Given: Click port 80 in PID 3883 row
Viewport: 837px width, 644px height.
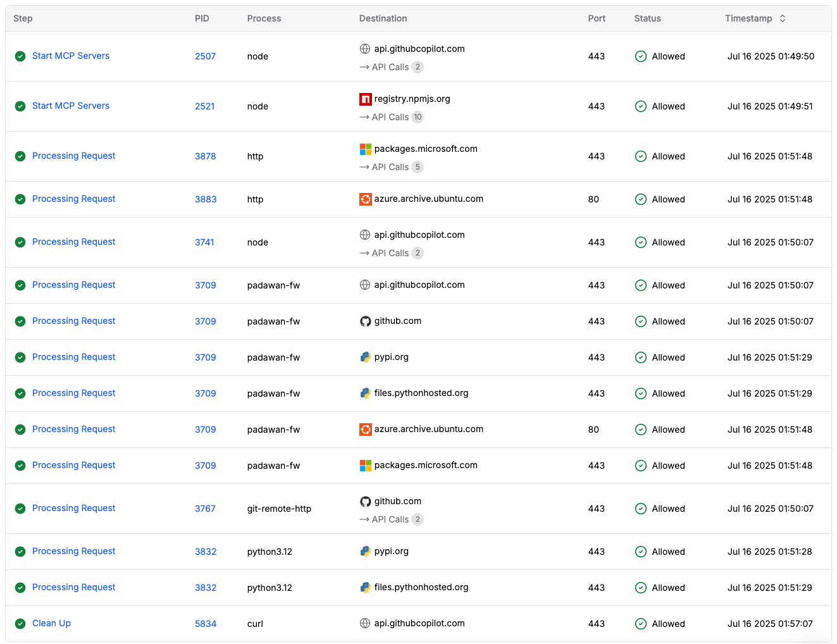Looking at the screenshot, I should coord(593,199).
